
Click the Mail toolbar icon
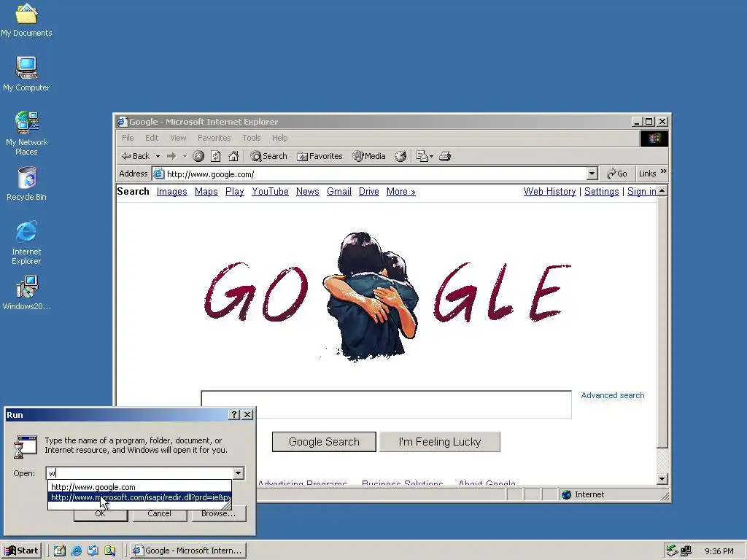(x=422, y=156)
